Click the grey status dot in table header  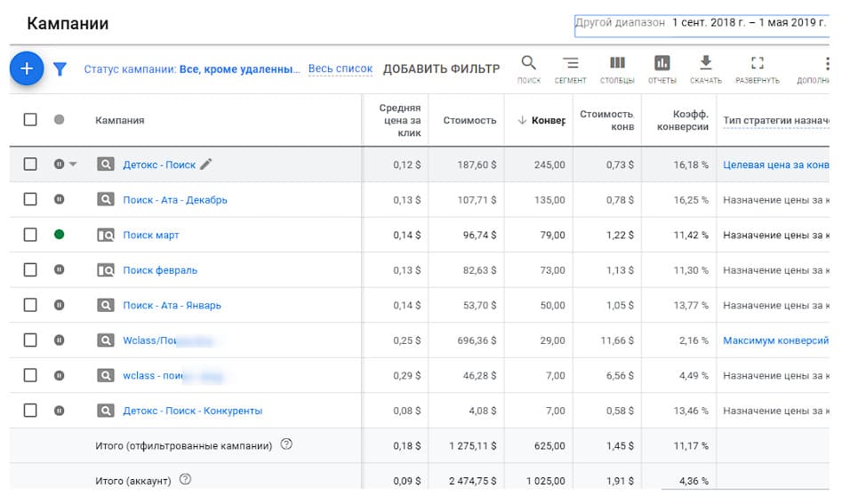click(59, 120)
